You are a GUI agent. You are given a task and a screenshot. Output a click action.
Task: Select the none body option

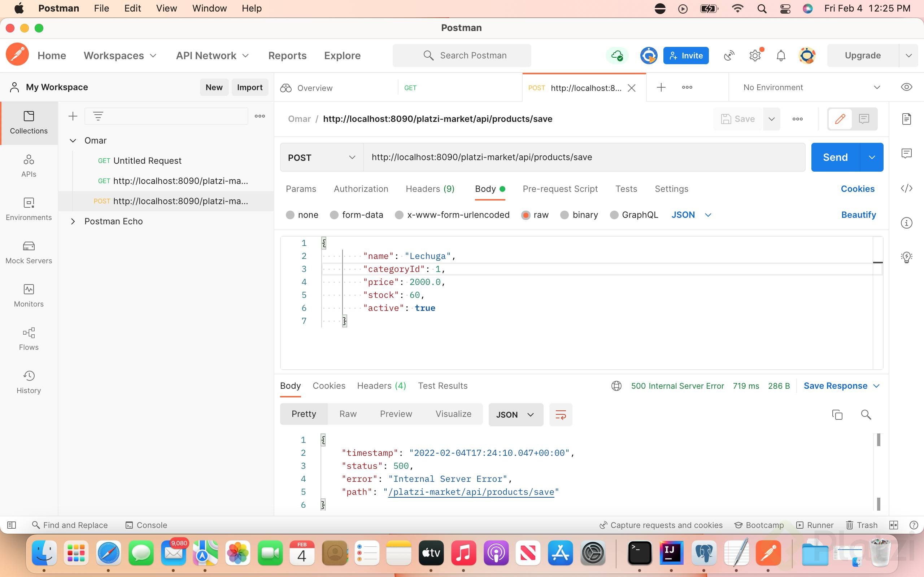(x=290, y=215)
